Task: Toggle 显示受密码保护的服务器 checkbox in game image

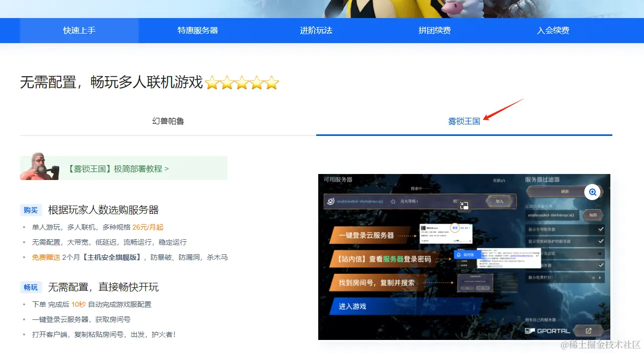Action: click(601, 241)
